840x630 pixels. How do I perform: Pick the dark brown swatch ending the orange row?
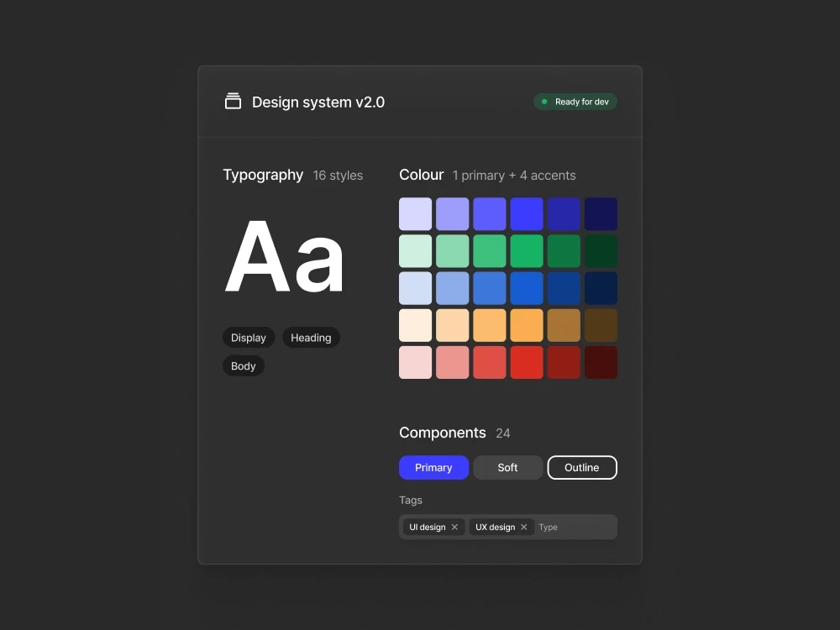[601, 325]
